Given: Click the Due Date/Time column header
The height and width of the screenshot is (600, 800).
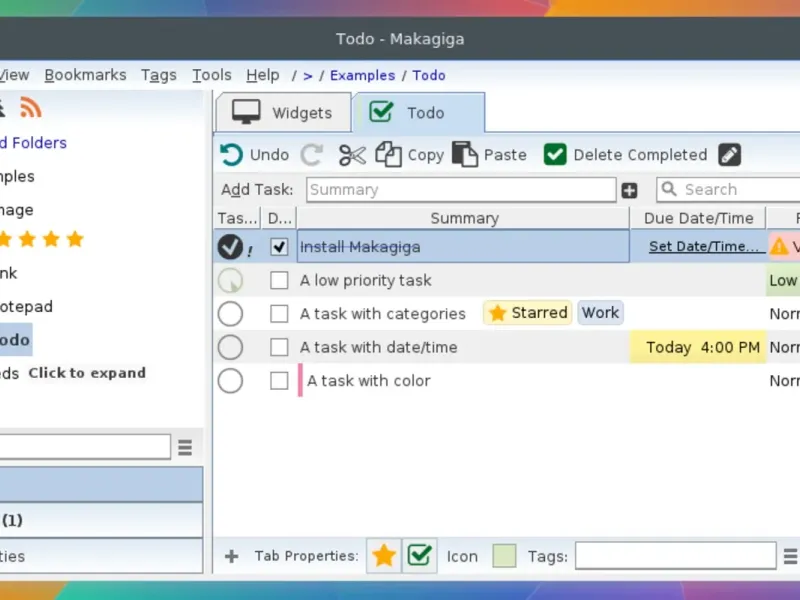Looking at the screenshot, I should point(698,218).
